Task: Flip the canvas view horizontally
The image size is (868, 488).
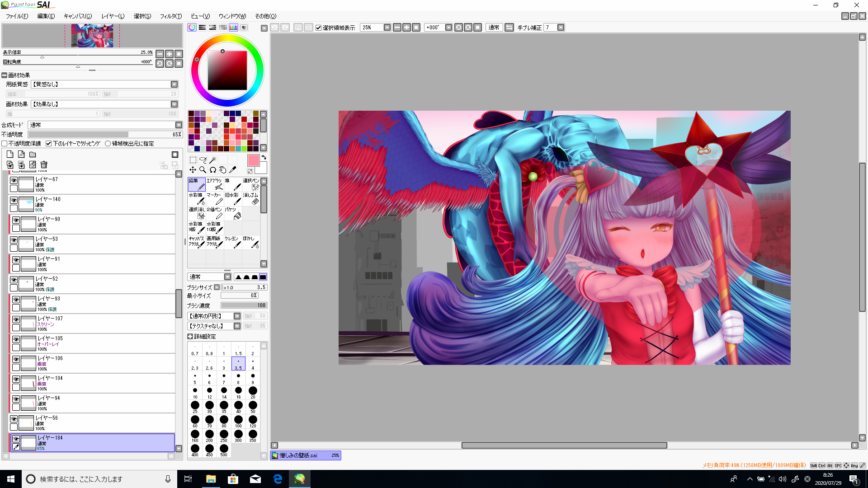Action: coord(509,28)
